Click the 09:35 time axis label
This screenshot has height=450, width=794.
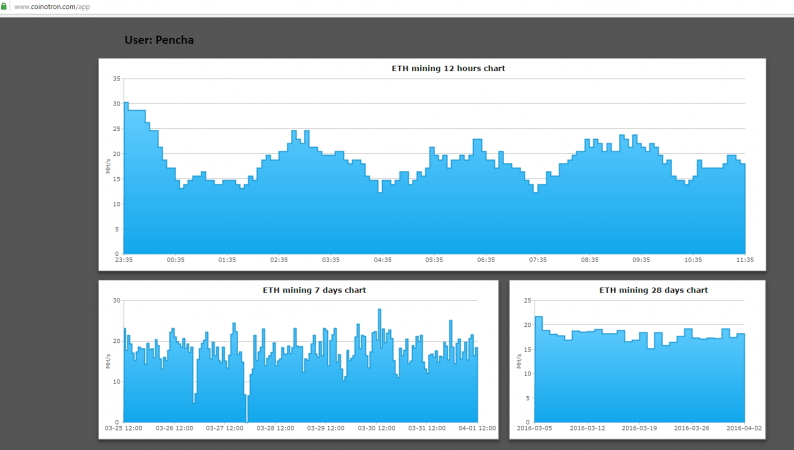[x=641, y=260]
